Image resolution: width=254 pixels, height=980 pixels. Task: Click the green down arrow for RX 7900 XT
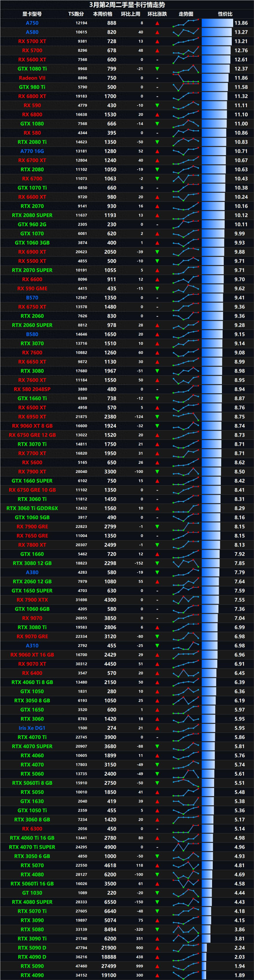click(x=157, y=472)
